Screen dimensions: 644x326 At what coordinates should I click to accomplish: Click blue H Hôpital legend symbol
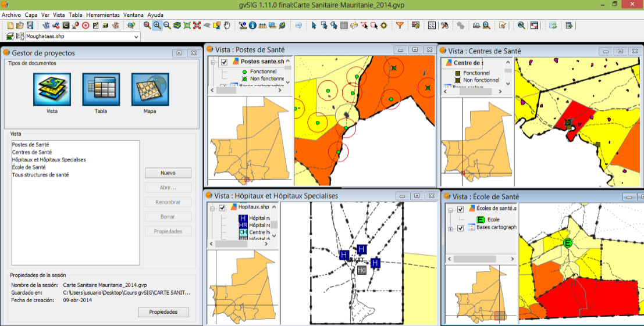pos(243,218)
